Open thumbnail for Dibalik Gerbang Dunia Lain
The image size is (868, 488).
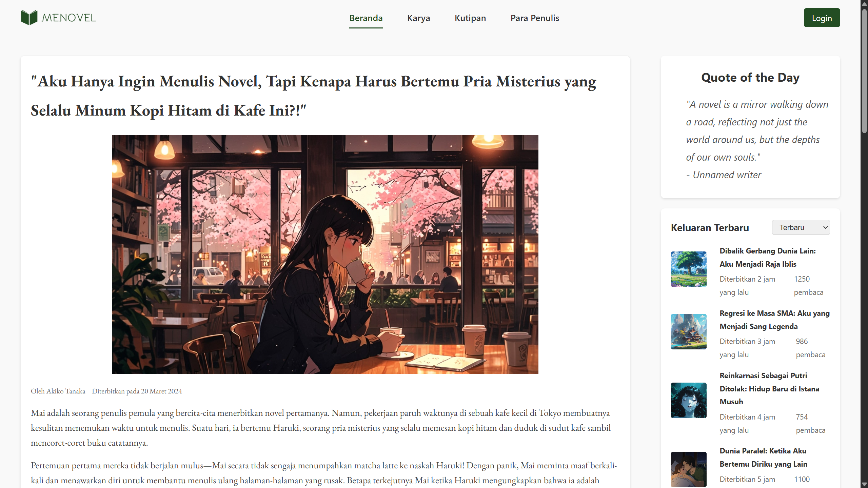pos(689,269)
